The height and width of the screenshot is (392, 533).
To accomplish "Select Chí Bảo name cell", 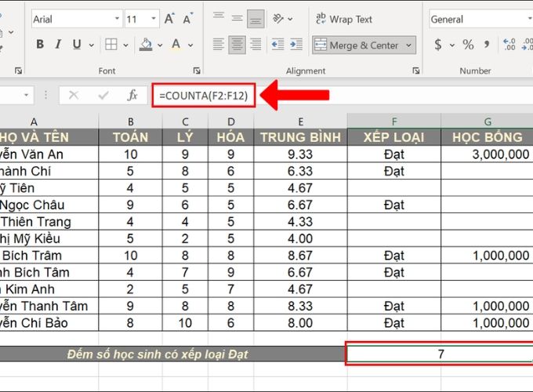I will coord(49,323).
